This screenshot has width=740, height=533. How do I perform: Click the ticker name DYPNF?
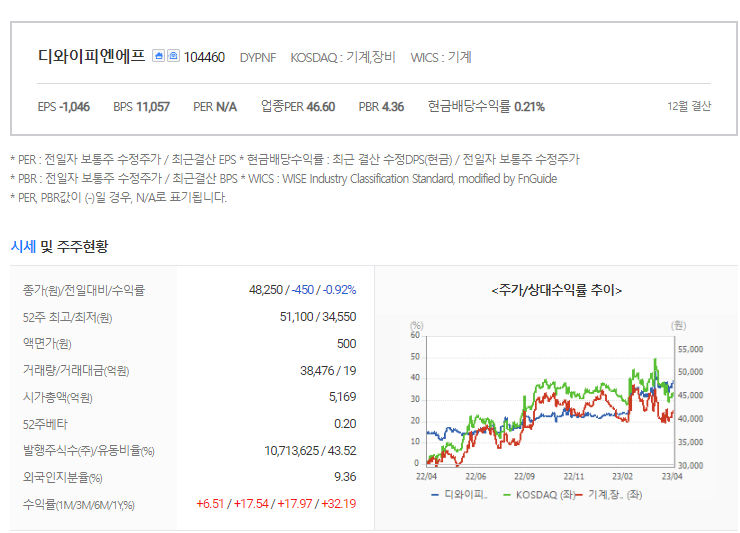[x=258, y=58]
